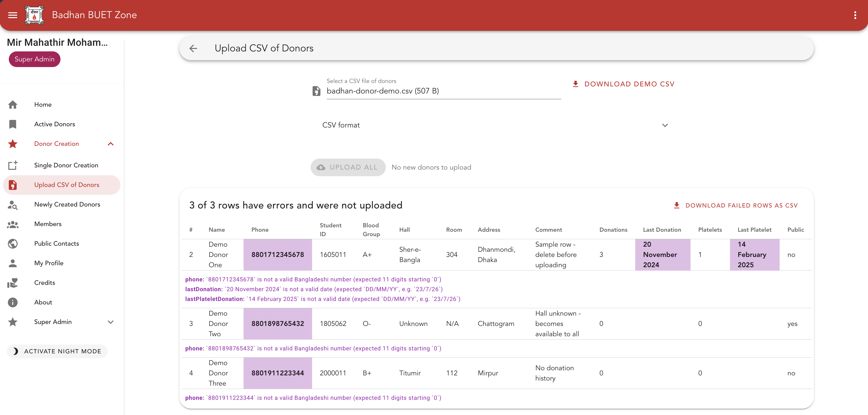Select Upload CSV of Donors menu item
The height and width of the screenshot is (415, 868).
tap(62, 185)
